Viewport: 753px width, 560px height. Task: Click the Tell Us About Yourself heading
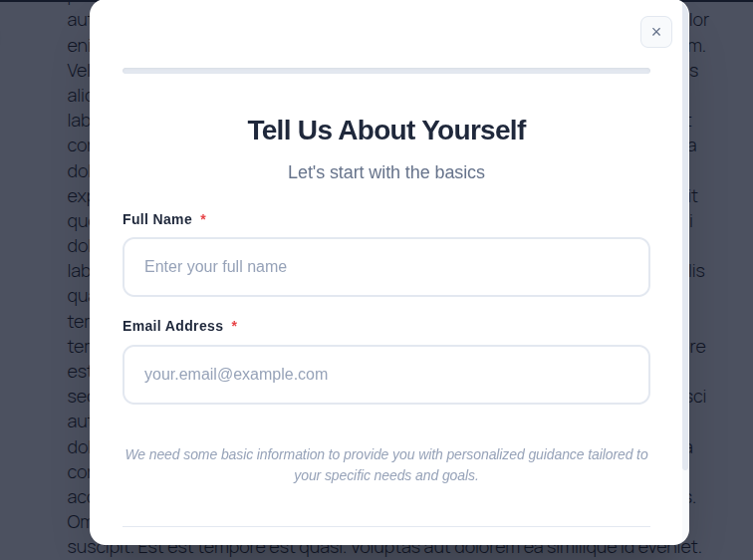pyautogui.click(x=386, y=131)
